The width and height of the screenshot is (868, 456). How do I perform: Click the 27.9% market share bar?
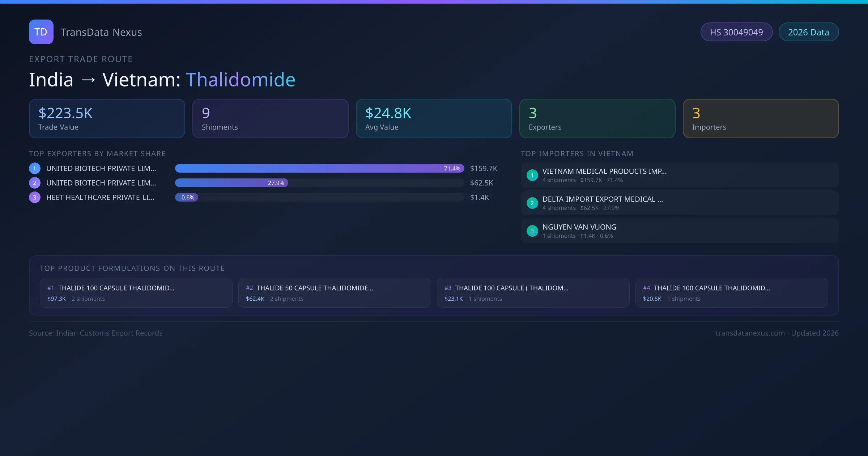point(231,183)
